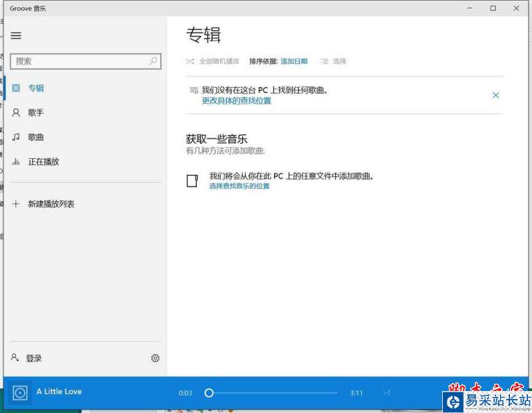The image size is (532, 413).
Task: Collapse the navigation pane with the hamburger button
Action: (16, 36)
